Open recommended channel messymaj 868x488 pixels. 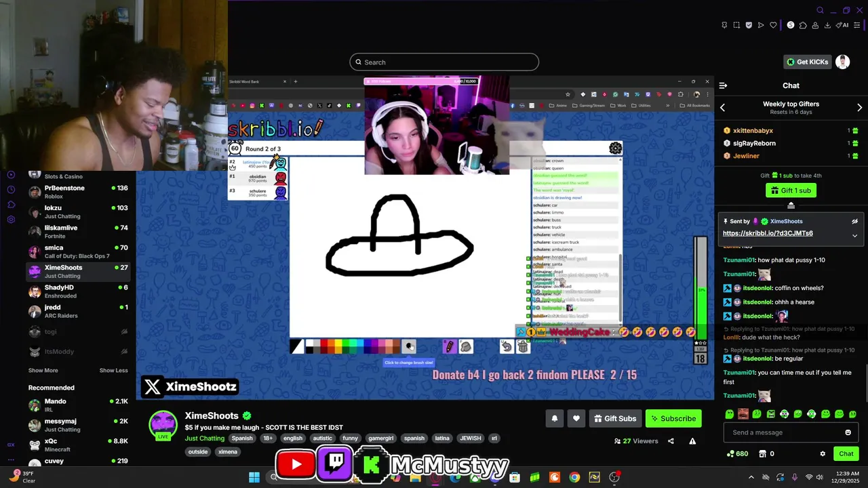pos(78,425)
